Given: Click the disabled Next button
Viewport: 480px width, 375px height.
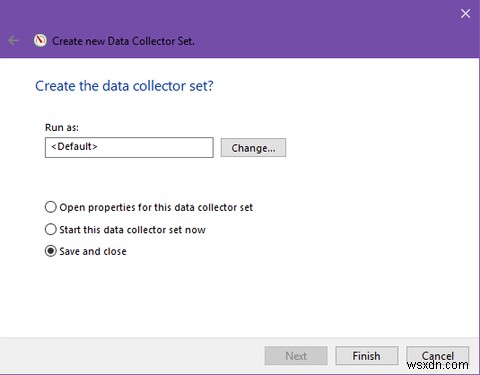Looking at the screenshot, I should click(x=296, y=356).
